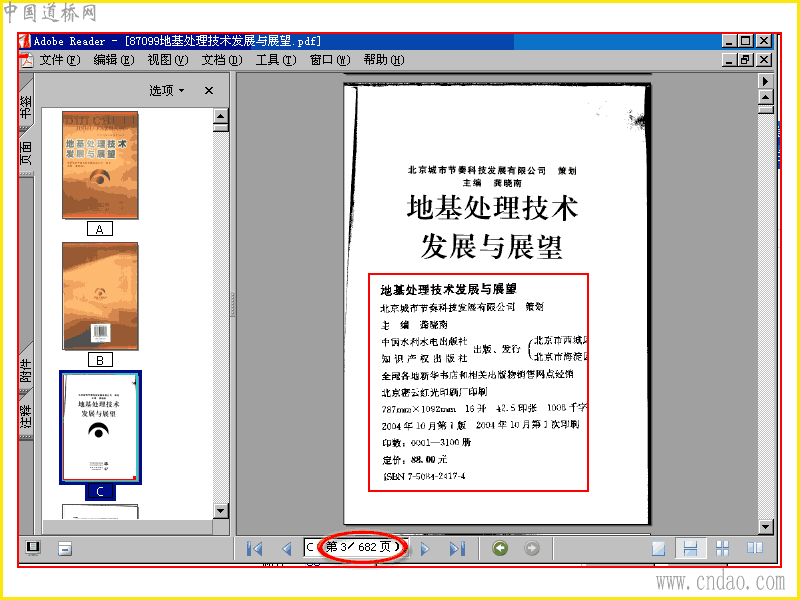This screenshot has height=600, width=800.
Task: Toggle navigation pane icon at bottom-left
Action: pyautogui.click(x=33, y=548)
